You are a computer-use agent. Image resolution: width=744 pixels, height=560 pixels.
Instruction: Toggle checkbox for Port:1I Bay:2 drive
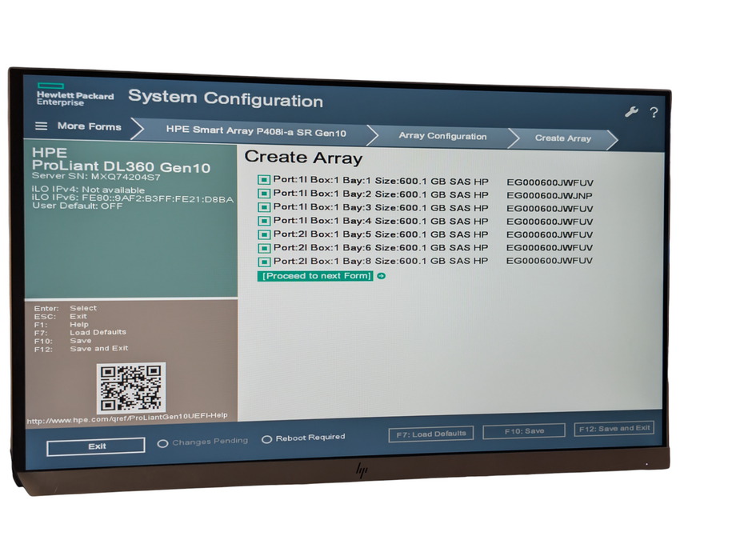264,194
